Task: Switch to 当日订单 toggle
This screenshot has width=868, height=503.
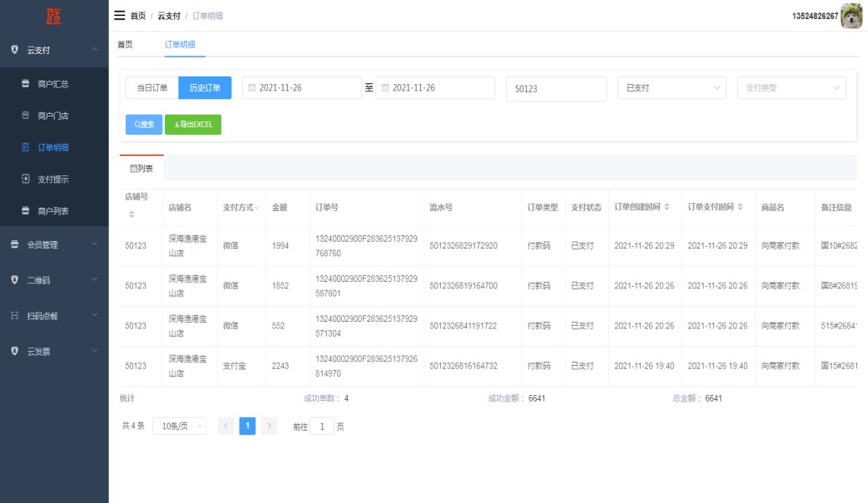Action: tap(152, 88)
